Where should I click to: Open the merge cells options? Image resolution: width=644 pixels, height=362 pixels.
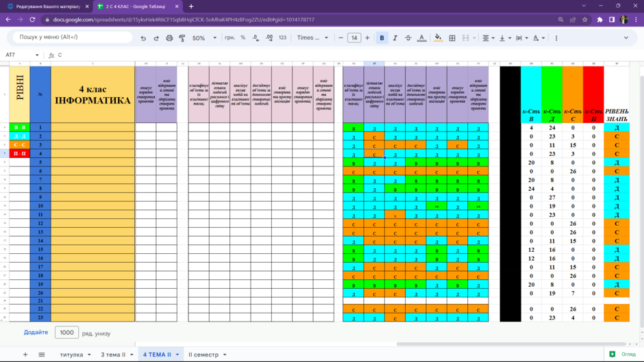[x=469, y=38]
